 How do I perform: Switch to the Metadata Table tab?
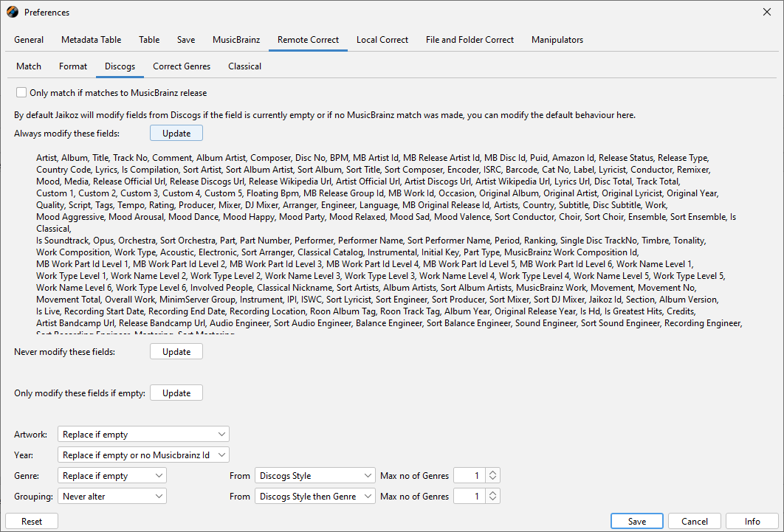point(91,40)
